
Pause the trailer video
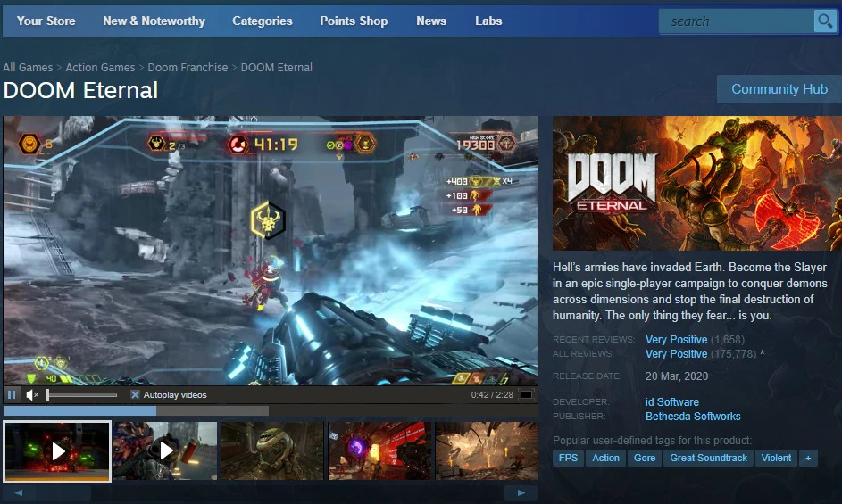click(x=12, y=395)
